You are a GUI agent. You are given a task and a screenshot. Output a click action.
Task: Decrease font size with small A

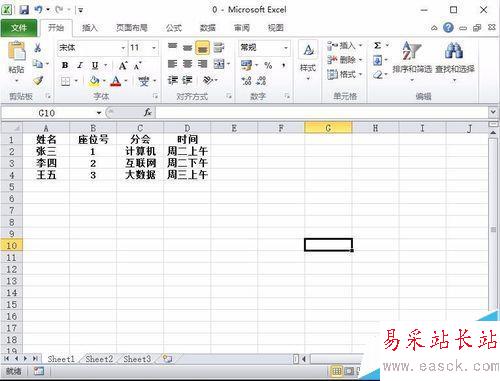click(138, 66)
